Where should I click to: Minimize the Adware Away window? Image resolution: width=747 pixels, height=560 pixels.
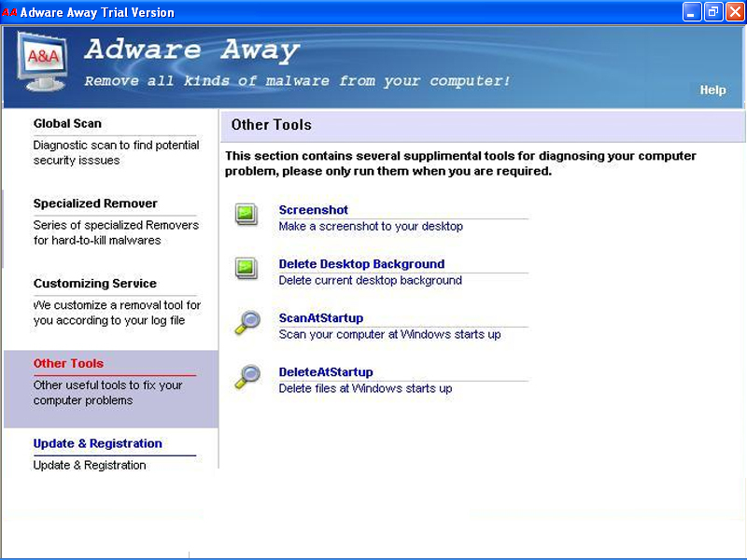point(692,12)
